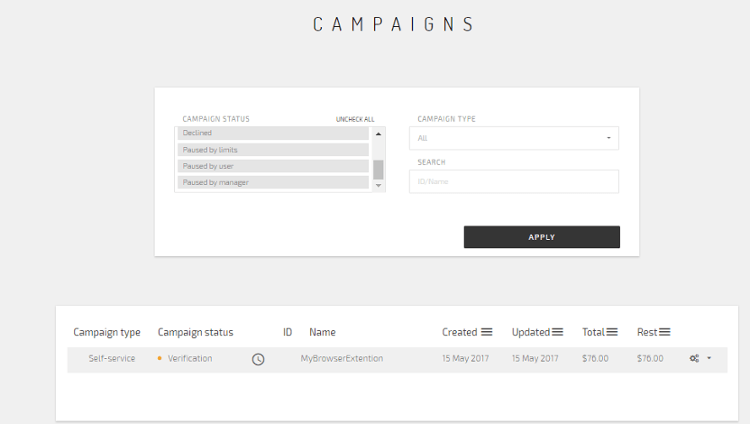750x424 pixels.
Task: Click the Apply button
Action: (x=541, y=237)
